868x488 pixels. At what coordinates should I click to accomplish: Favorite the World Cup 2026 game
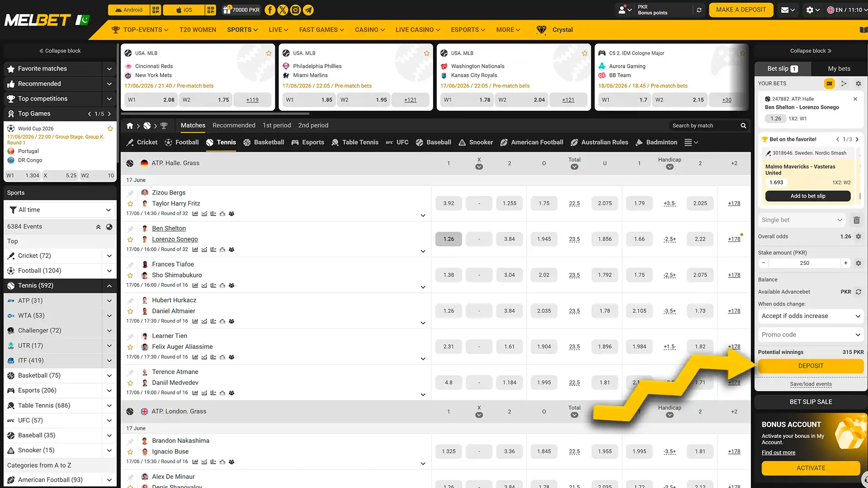(x=110, y=129)
